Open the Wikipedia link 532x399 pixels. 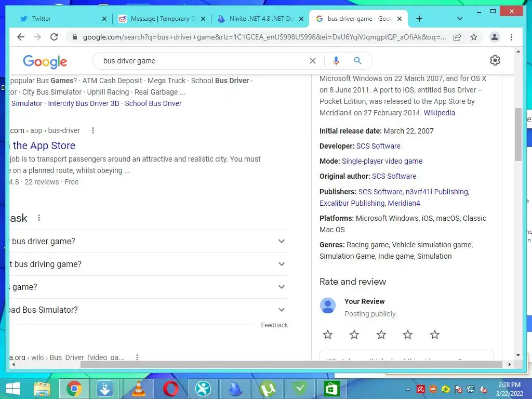(439, 113)
